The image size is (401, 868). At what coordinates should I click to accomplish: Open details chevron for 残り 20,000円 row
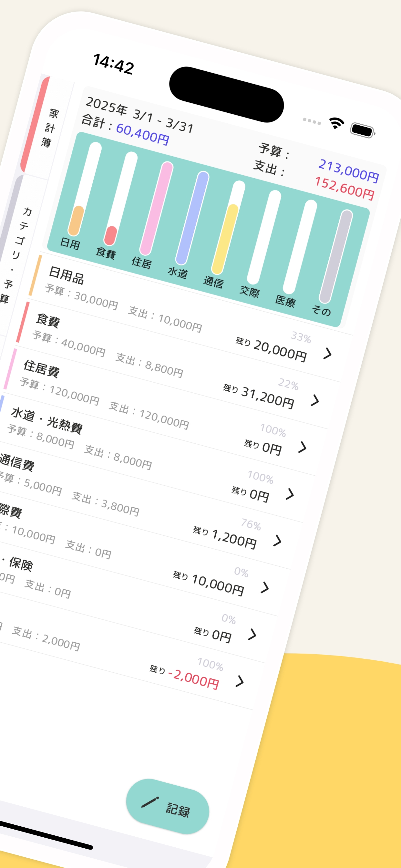coord(327,354)
